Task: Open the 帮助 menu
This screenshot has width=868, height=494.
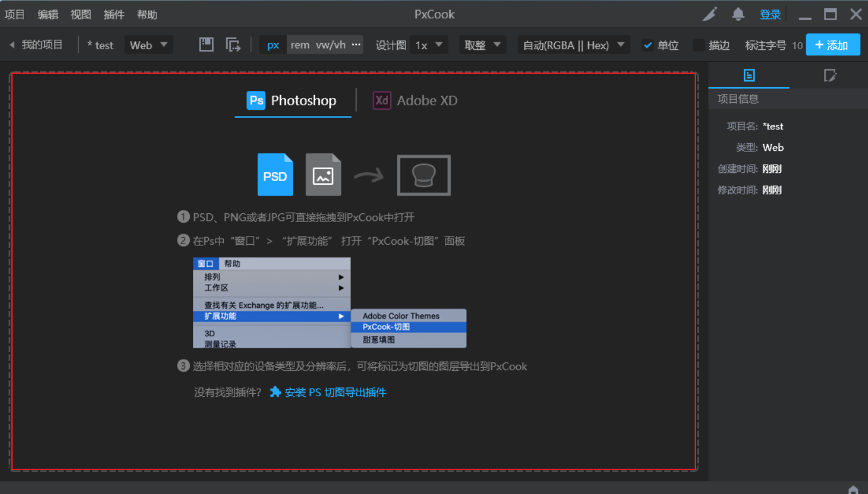Action: [x=147, y=15]
